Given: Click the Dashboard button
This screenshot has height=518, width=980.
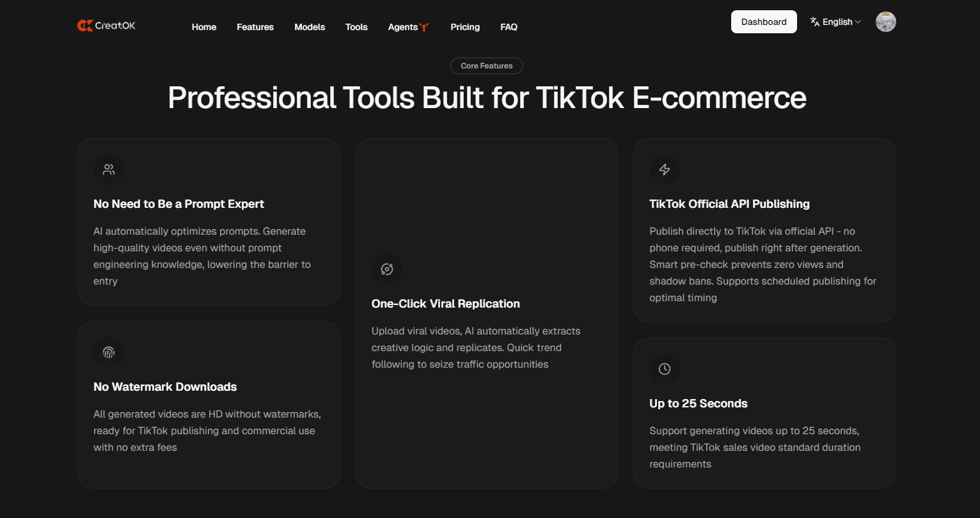Looking at the screenshot, I should (764, 22).
